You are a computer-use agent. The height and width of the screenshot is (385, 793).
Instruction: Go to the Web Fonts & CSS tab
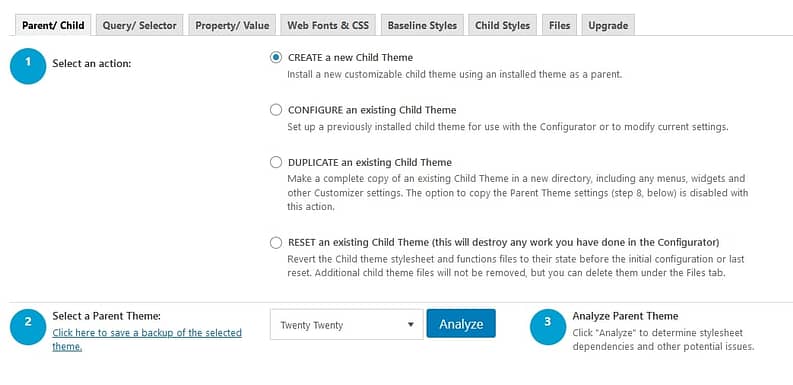(328, 25)
